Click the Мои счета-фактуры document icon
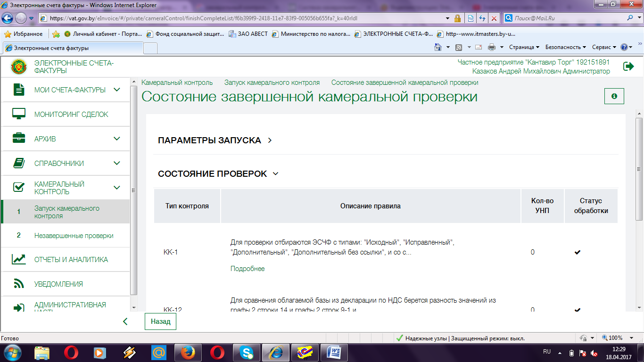The width and height of the screenshot is (644, 362). [x=19, y=90]
